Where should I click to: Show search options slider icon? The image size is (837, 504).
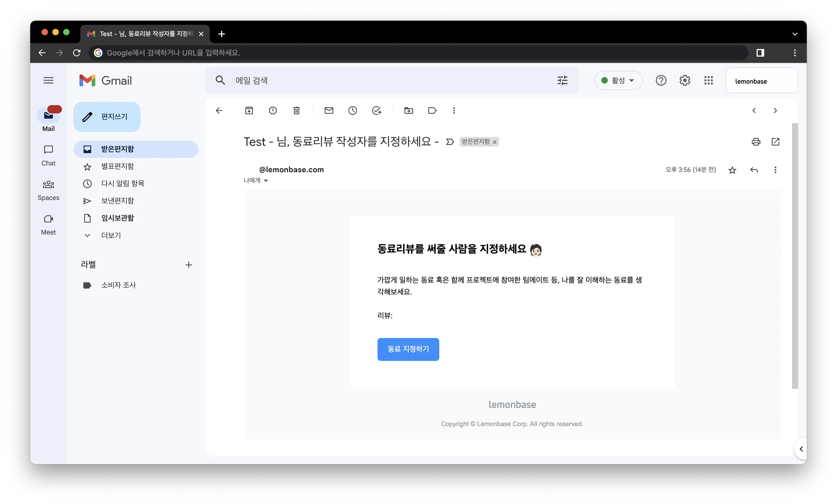point(562,81)
